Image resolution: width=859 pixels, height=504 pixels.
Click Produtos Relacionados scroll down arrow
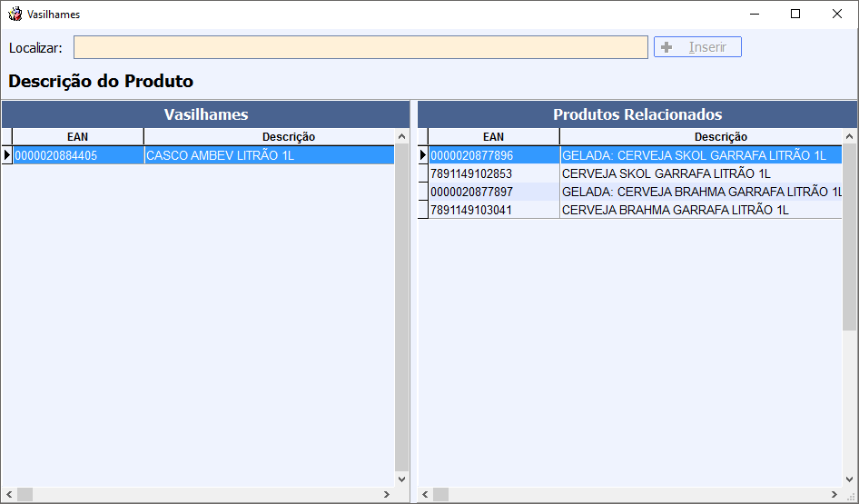point(850,479)
